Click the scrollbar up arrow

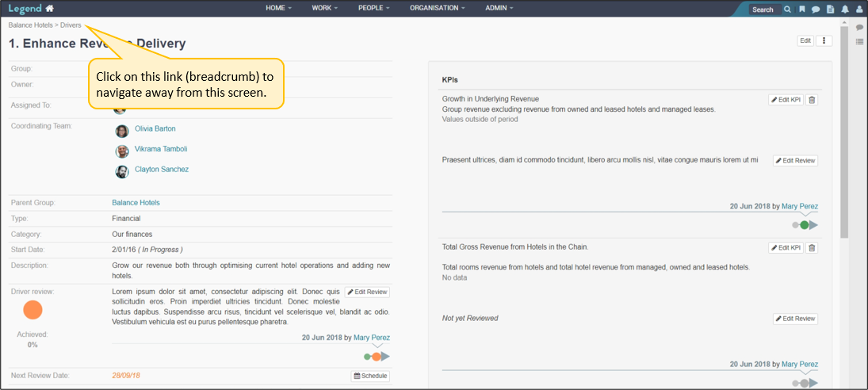843,23
